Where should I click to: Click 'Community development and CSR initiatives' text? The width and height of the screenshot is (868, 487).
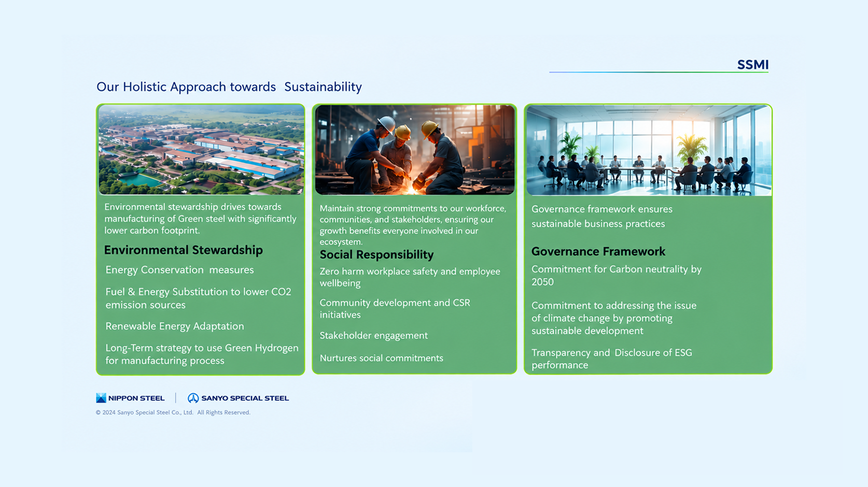(395, 308)
